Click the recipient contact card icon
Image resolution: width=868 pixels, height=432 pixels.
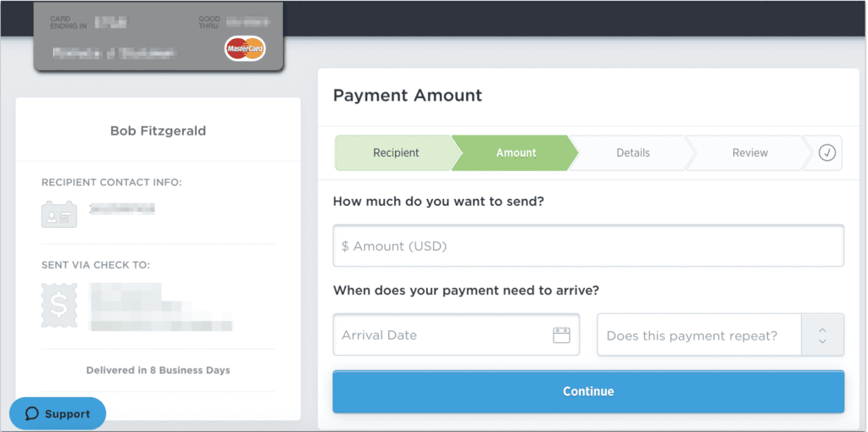pos(59,213)
